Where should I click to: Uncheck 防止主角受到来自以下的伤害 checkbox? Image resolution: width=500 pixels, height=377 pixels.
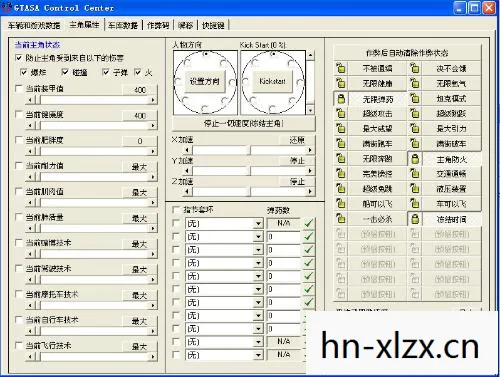coord(19,58)
